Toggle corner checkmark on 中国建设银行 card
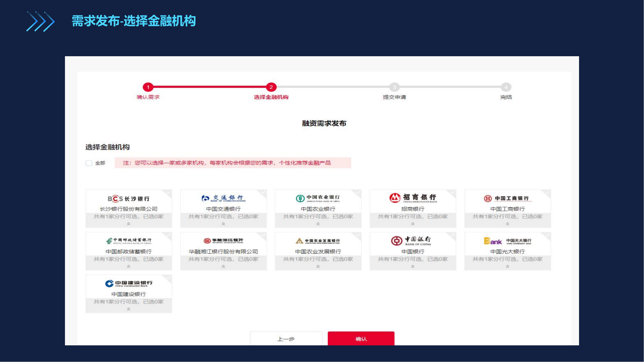 168,278
